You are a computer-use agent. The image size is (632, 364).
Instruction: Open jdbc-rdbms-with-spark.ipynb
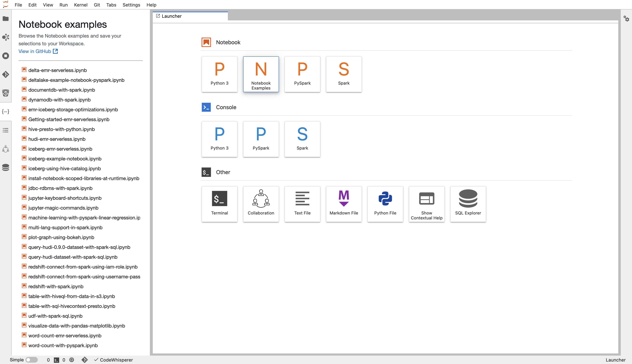coord(60,188)
